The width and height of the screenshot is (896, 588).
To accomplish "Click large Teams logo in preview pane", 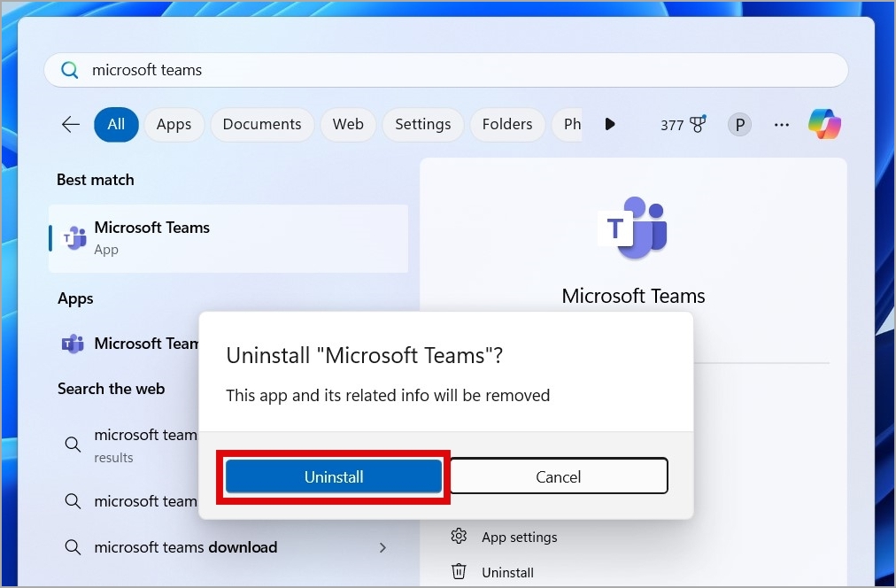I will 632,228.
